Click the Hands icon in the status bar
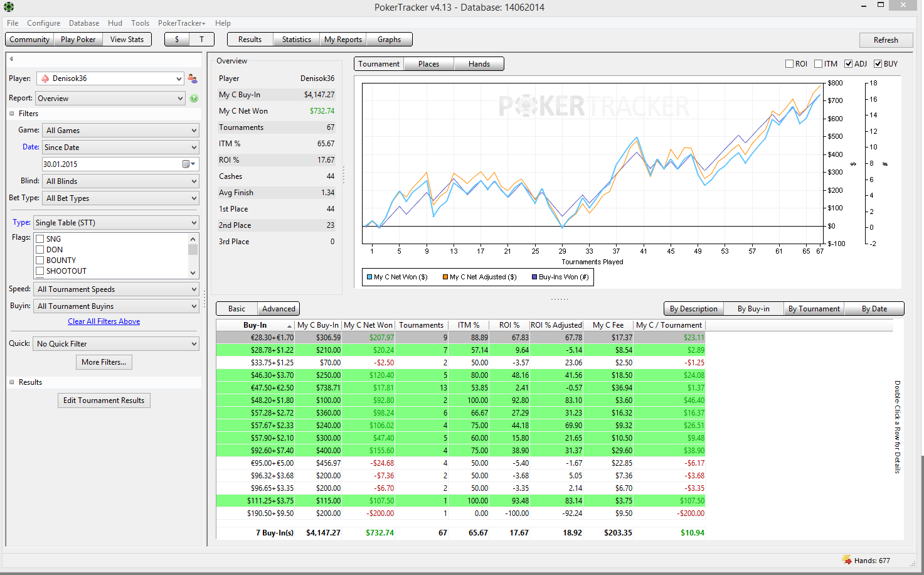Screen dimensions: 924x575 pyautogui.click(x=847, y=560)
